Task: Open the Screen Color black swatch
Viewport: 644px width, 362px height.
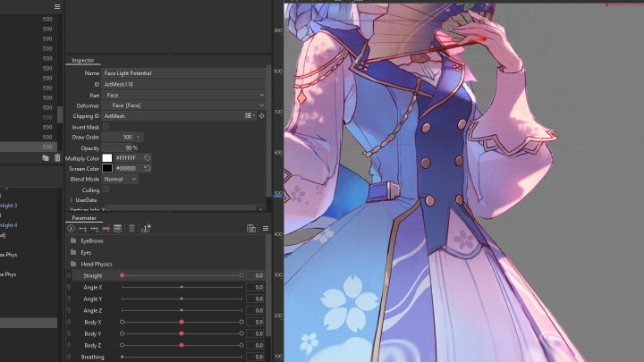Action: point(106,168)
